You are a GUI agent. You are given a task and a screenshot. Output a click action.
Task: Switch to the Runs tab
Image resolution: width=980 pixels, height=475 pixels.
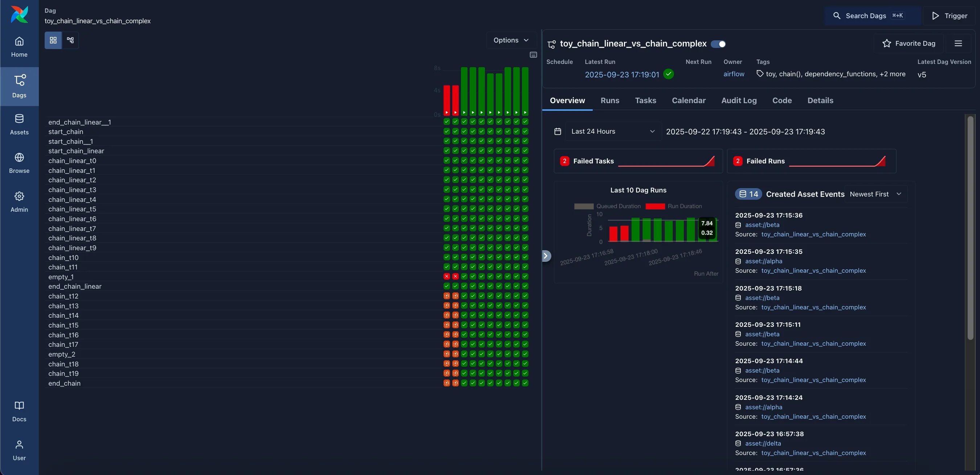(x=610, y=101)
